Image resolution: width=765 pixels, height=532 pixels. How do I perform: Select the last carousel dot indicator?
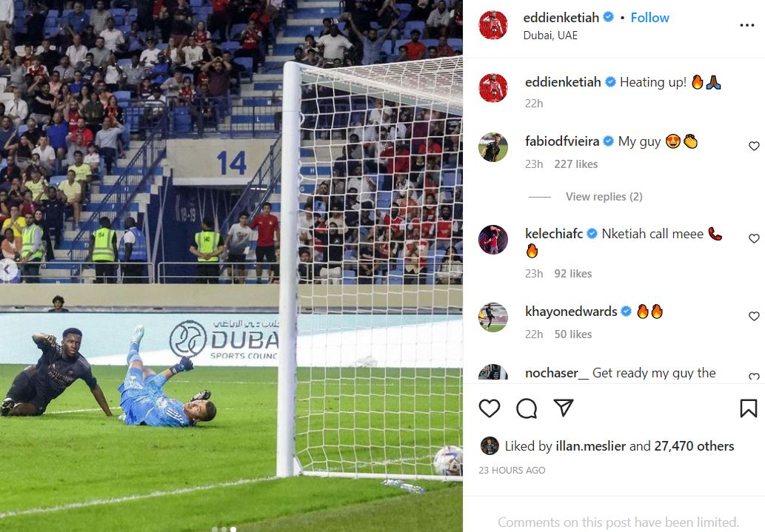point(233,529)
